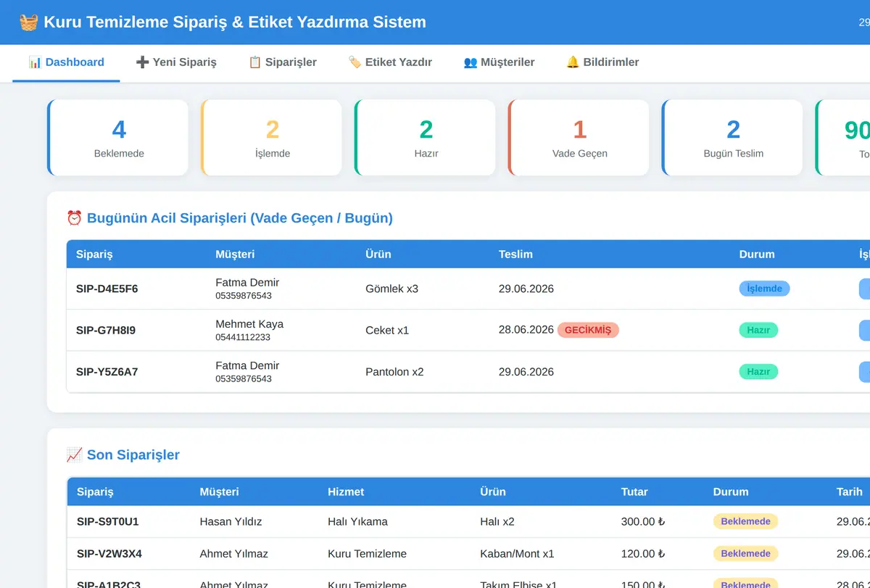The image size is (870, 588).
Task: Click the Beklemede badge for SIP-S9T0U1
Action: coord(745,521)
